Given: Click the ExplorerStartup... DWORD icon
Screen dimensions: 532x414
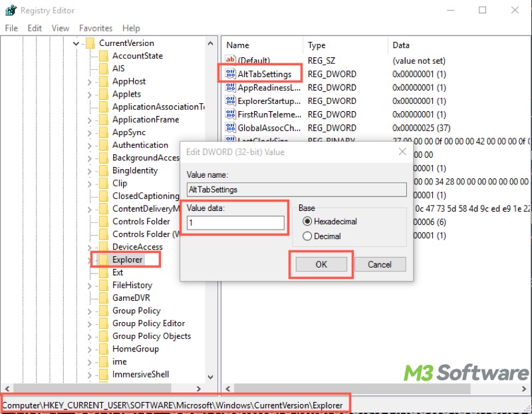Looking at the screenshot, I should (x=230, y=101).
